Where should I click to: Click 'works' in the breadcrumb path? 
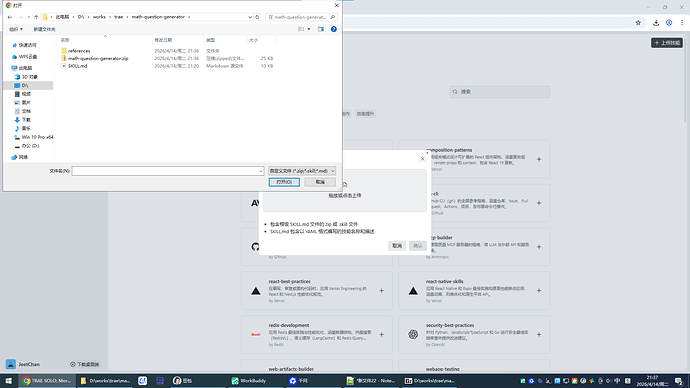point(99,17)
